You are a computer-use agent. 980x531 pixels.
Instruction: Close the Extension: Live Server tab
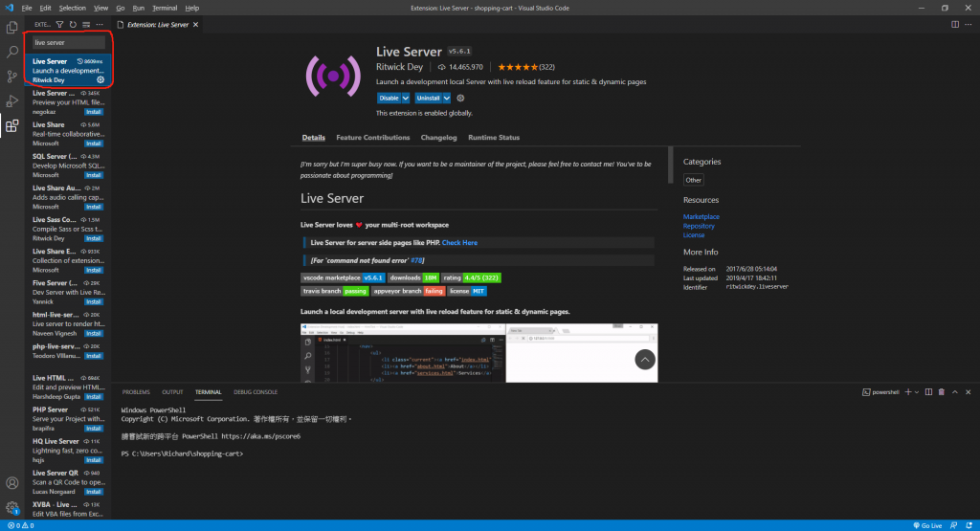click(x=195, y=24)
